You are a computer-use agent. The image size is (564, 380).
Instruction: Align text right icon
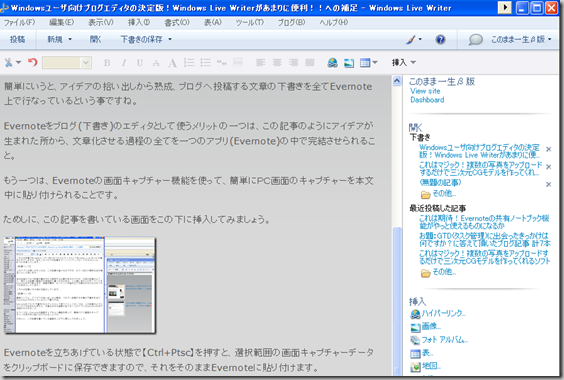tap(294, 63)
